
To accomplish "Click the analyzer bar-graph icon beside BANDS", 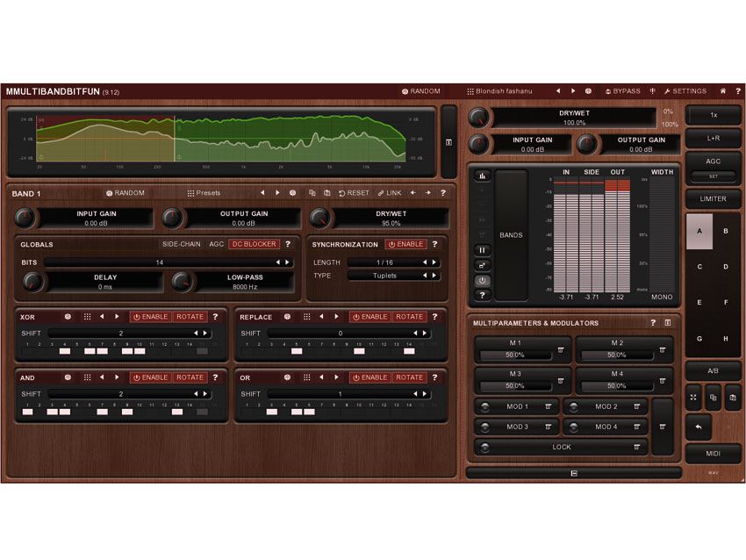I will [482, 177].
